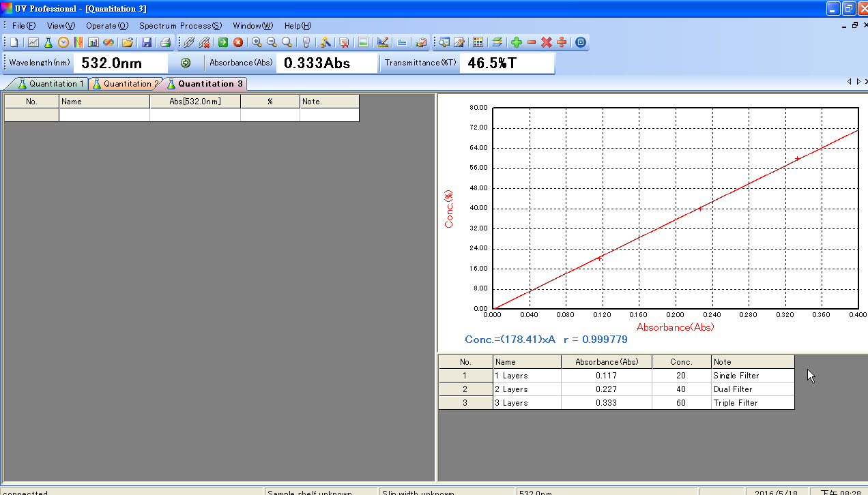Click the Abs[532.0nm] column header
The height and width of the screenshot is (495, 868).
195,102
